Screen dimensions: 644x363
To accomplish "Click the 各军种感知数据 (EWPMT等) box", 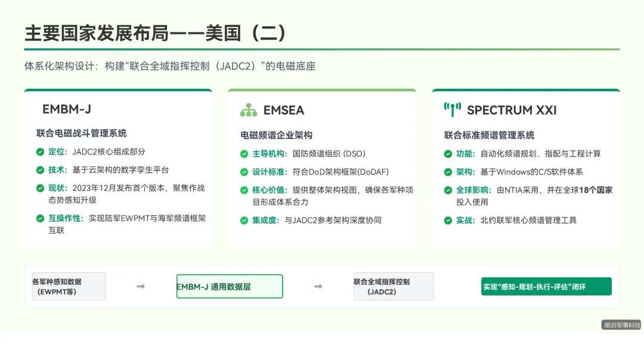I will (69, 287).
